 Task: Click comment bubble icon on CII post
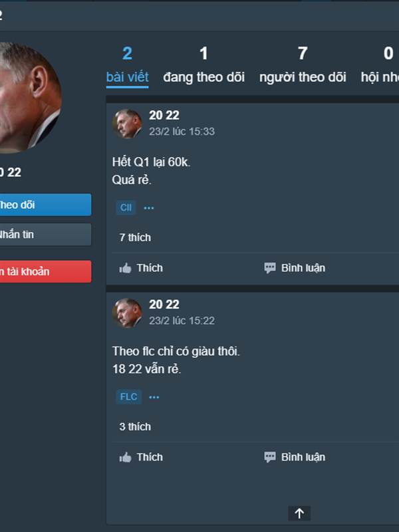pyautogui.click(x=270, y=268)
